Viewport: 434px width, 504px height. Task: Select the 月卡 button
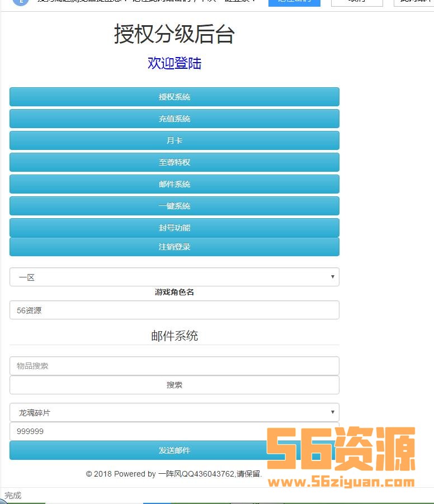pos(174,140)
